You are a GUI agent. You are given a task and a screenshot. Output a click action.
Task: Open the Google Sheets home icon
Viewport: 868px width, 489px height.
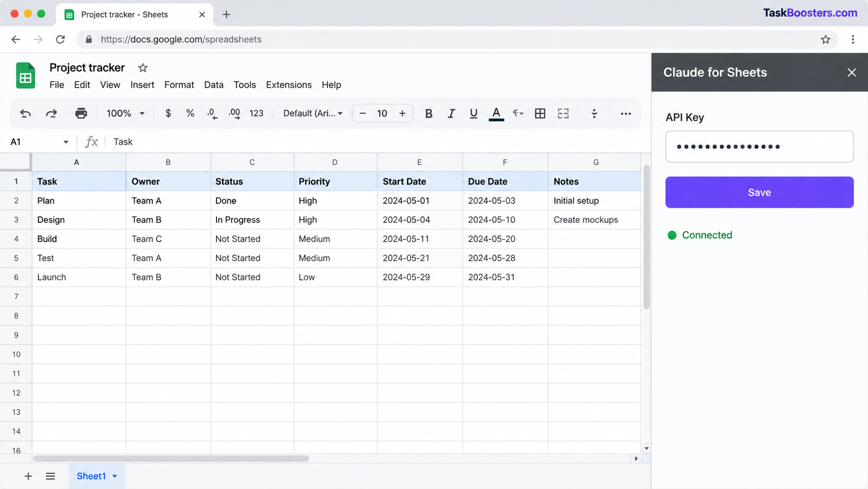[x=25, y=75]
